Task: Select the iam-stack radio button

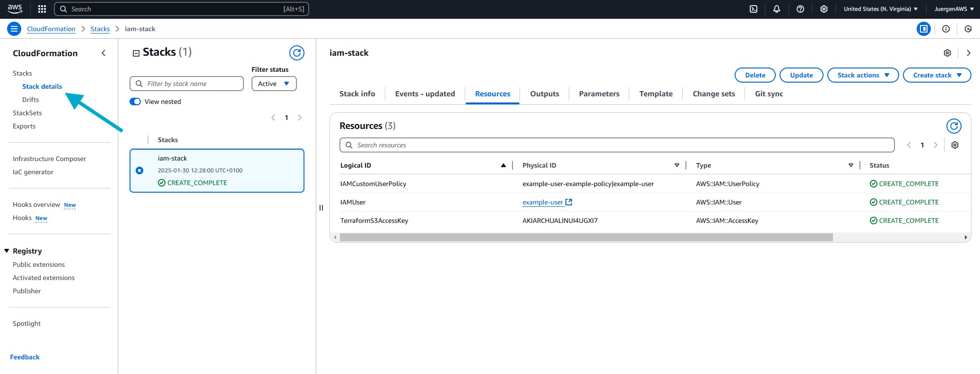Action: pos(139,170)
